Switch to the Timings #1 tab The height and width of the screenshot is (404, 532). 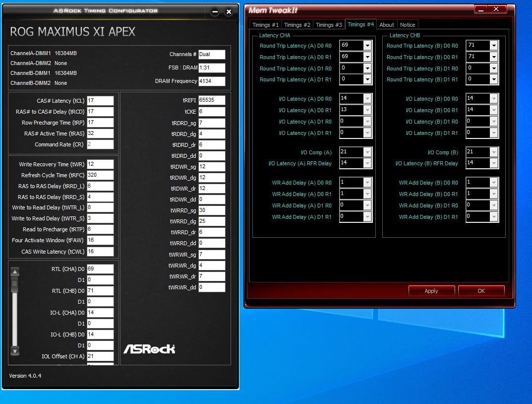265,25
